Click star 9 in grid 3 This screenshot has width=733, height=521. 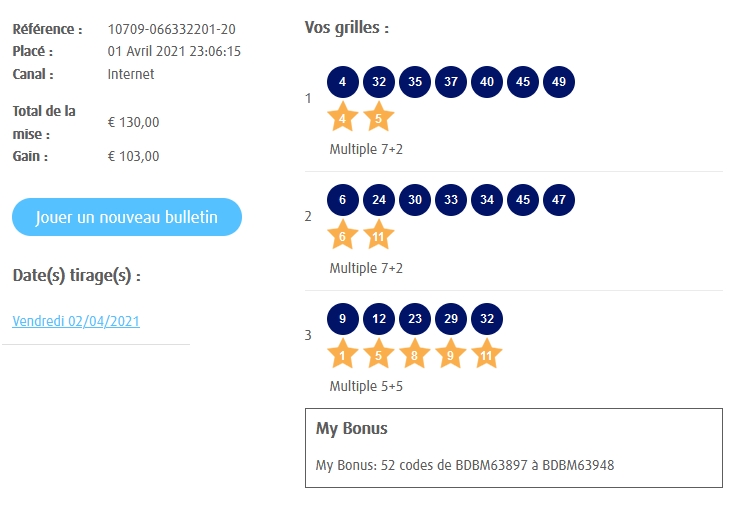pyautogui.click(x=451, y=354)
